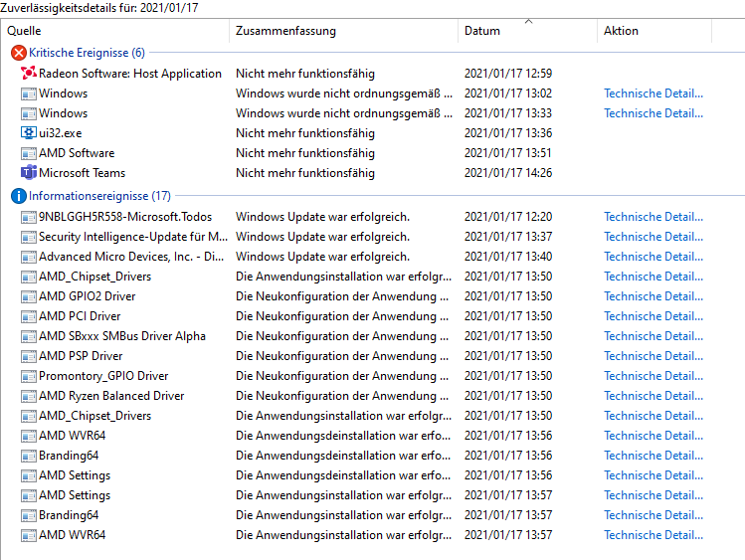Click the Microsoft Teams icon
The height and width of the screenshot is (560, 745).
(29, 173)
